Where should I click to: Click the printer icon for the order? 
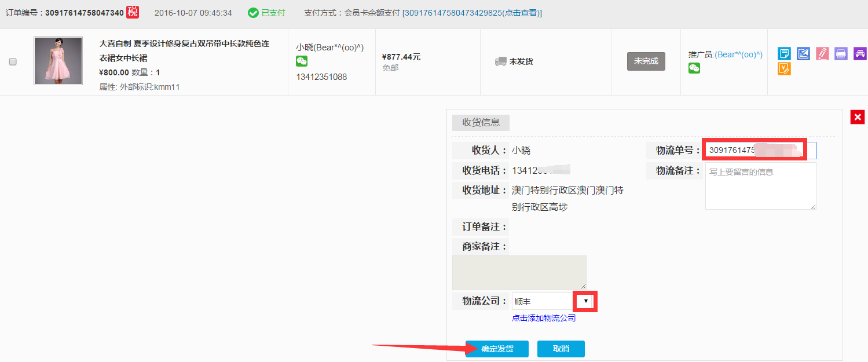[x=841, y=54]
